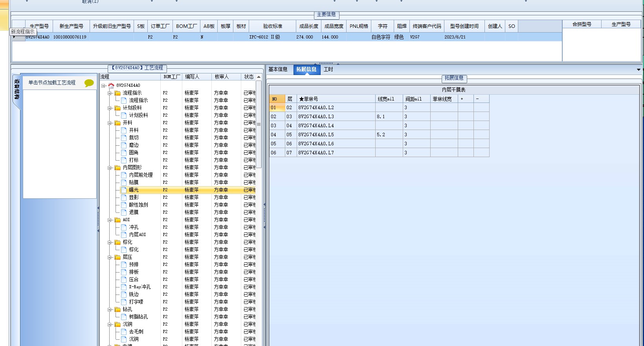Click the document icon of 排板 step
Image resolution: width=644 pixels, height=346 pixels.
(124, 272)
